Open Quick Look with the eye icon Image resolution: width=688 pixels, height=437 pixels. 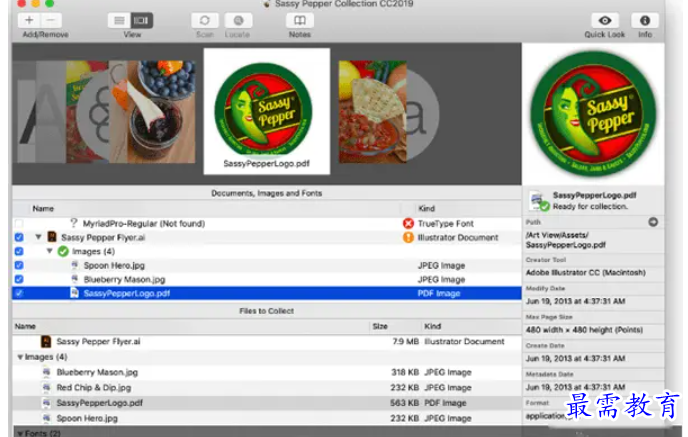tap(605, 21)
